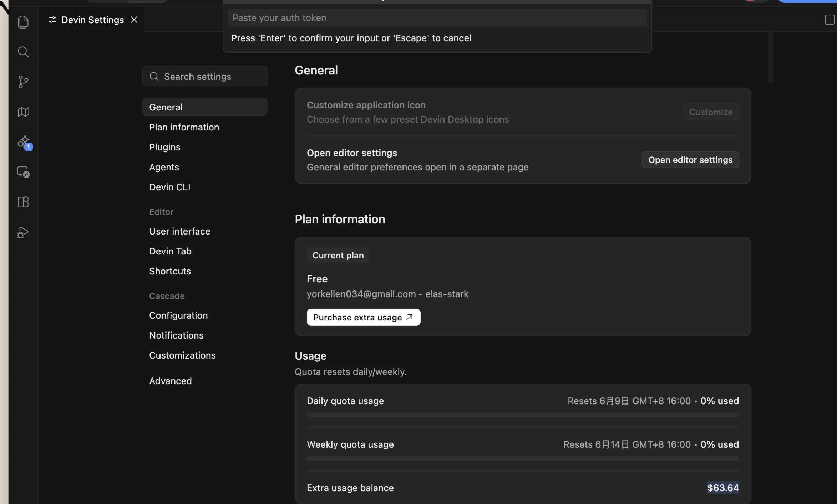Image resolution: width=837 pixels, height=504 pixels.
Task: Click the Weekly quota 0% used text
Action: (720, 444)
